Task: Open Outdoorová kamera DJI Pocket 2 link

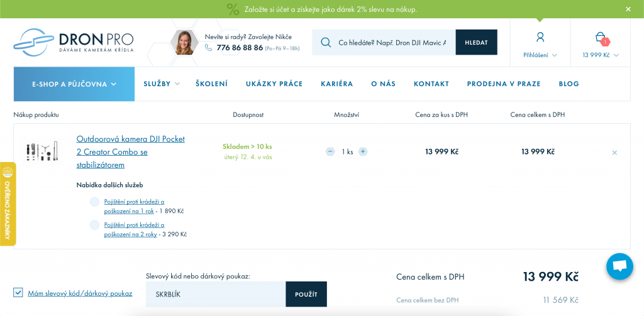Action: point(131,152)
